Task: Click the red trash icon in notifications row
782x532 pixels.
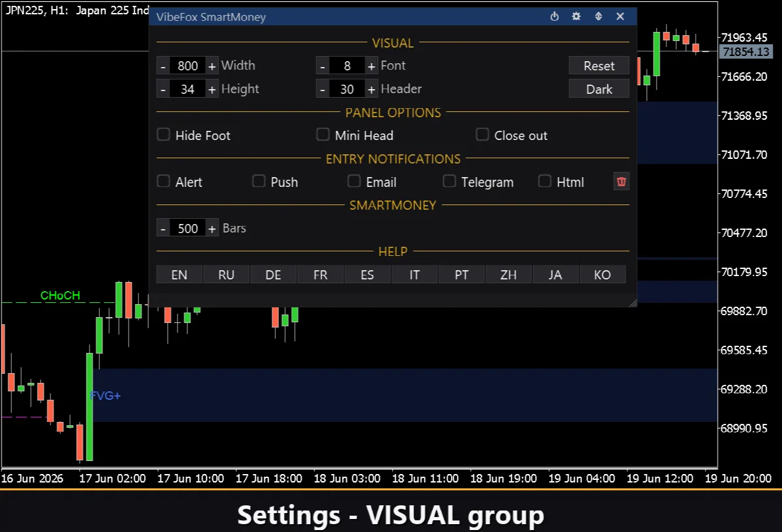Action: tap(622, 182)
